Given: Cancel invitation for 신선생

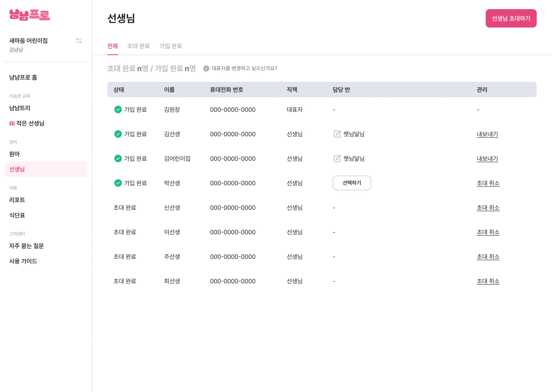Looking at the screenshot, I should coord(488,208).
